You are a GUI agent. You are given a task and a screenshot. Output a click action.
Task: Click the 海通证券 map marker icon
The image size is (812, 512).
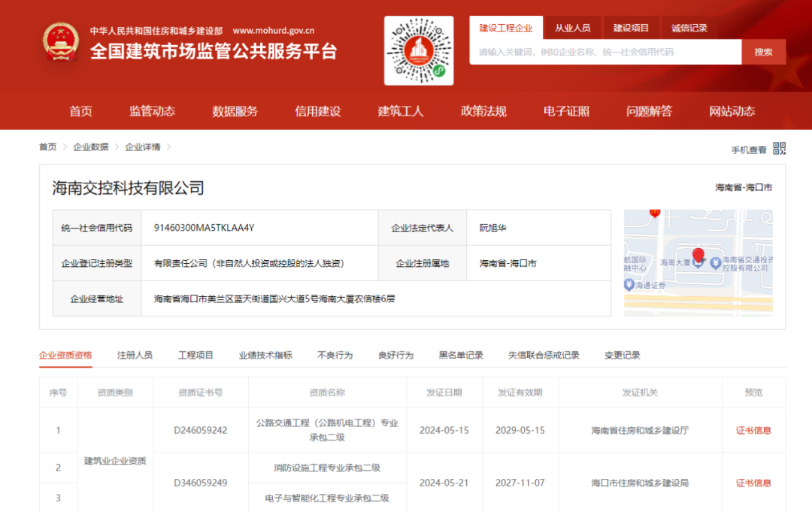click(629, 285)
